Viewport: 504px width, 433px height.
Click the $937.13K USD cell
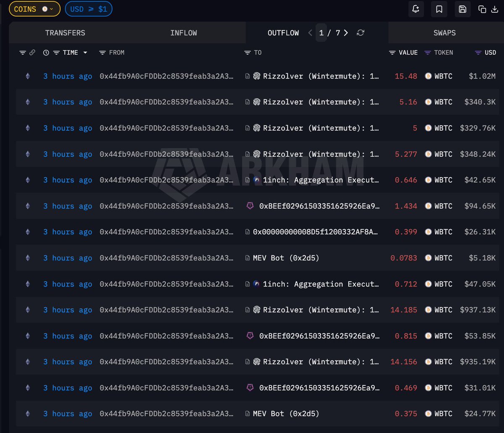[x=478, y=310]
